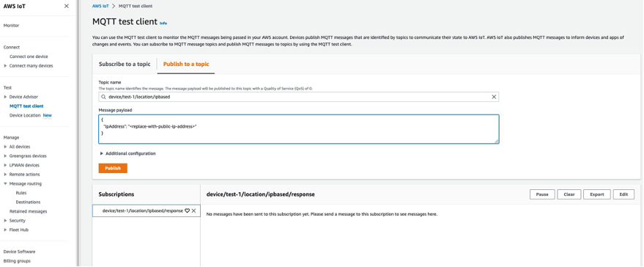The image size is (644, 267).
Task: Pause the subscription message feed
Action: [x=542, y=194]
